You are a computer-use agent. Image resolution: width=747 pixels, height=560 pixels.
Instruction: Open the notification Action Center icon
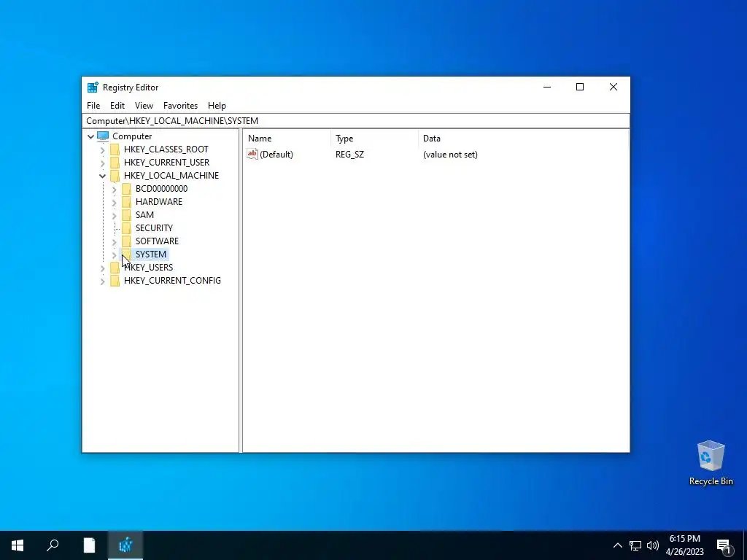tap(724, 546)
